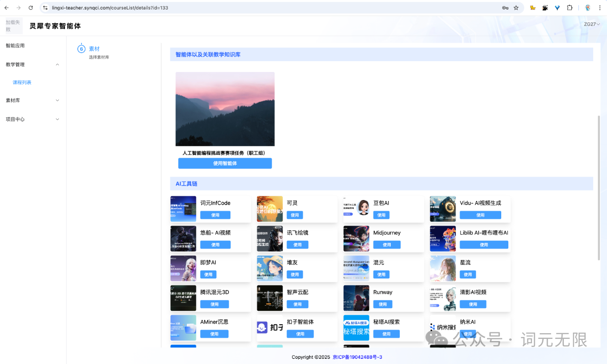The width and height of the screenshot is (607, 364).
Task: Use the 智声云配 tool
Action: pos(297,304)
